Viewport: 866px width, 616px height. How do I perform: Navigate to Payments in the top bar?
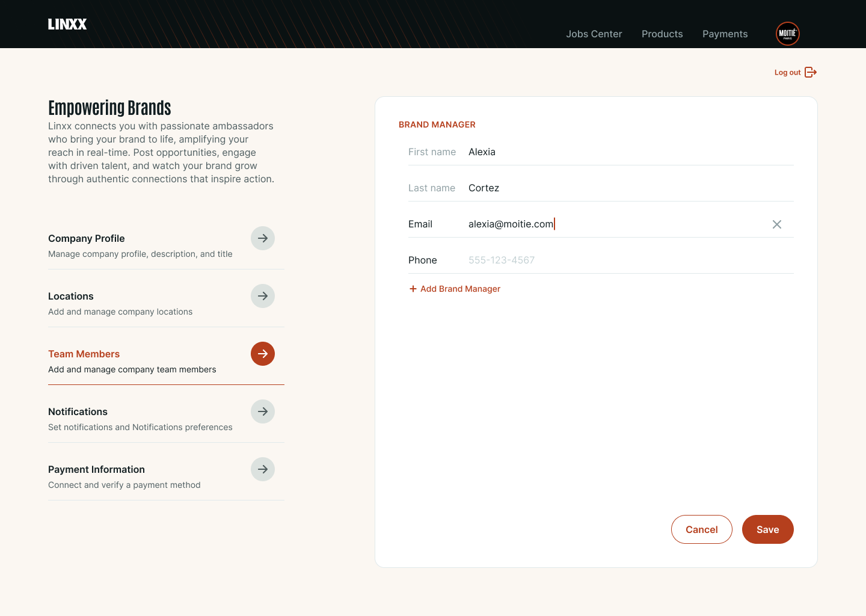[725, 34]
